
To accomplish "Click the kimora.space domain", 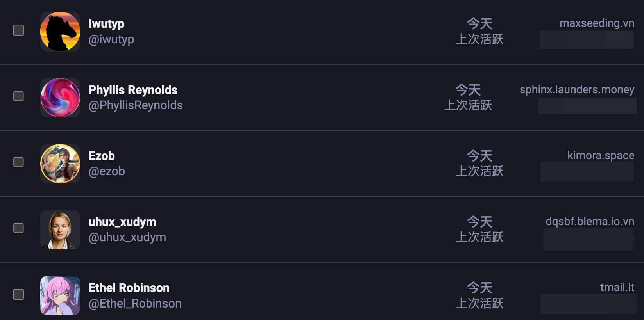I will click(601, 155).
